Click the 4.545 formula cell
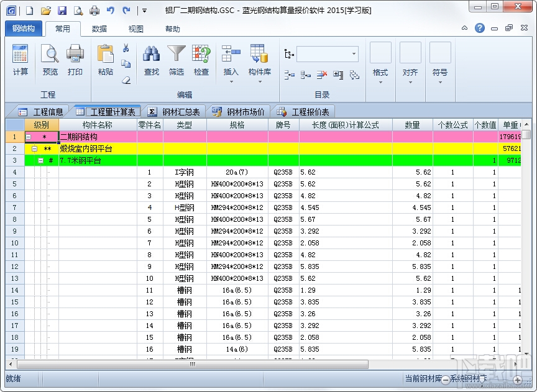The image size is (537, 392). point(346,208)
